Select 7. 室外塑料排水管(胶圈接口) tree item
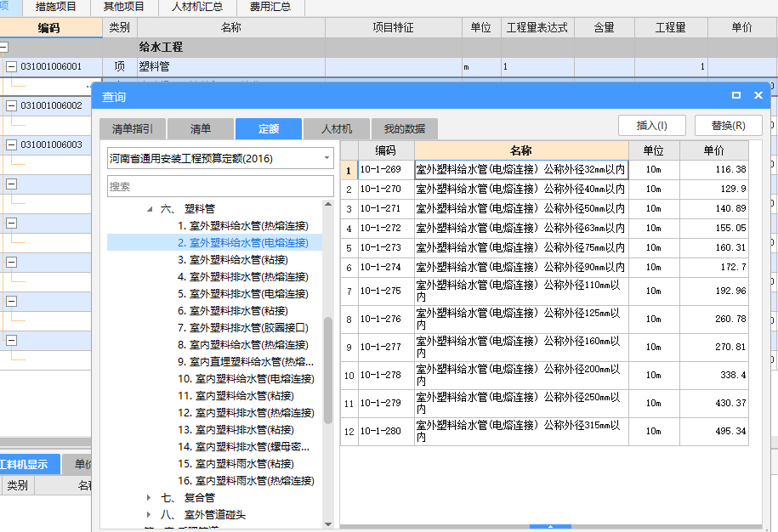This screenshot has width=778, height=532. tap(243, 328)
